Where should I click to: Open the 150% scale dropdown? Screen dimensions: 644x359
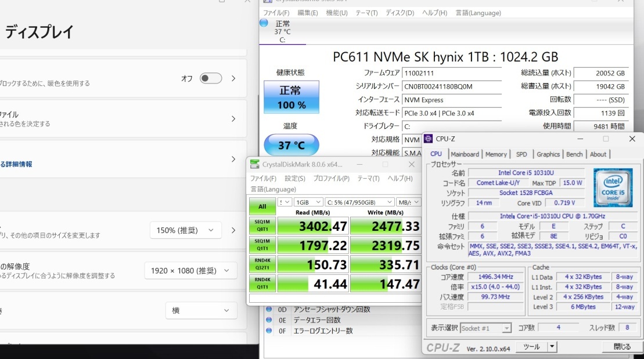click(x=186, y=230)
